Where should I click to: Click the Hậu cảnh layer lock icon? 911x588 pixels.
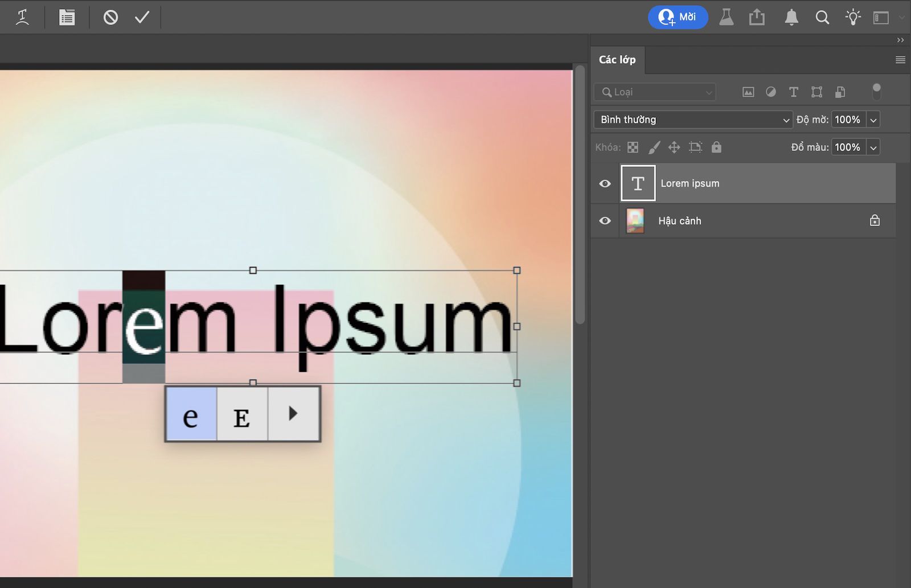click(875, 220)
